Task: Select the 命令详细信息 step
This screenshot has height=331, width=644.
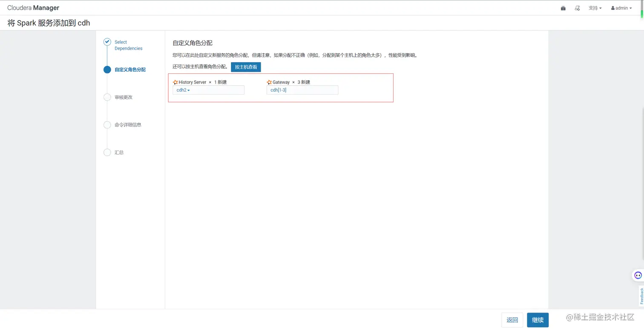Action: 128,125
